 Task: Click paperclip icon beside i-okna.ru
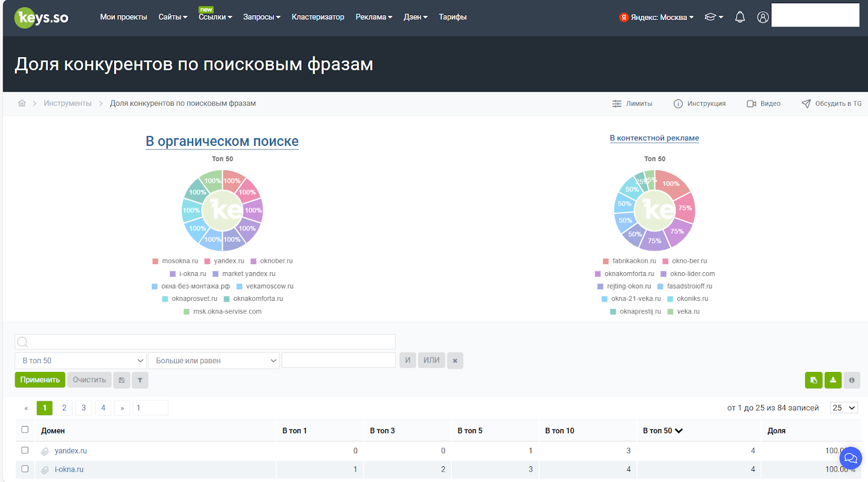[45, 470]
